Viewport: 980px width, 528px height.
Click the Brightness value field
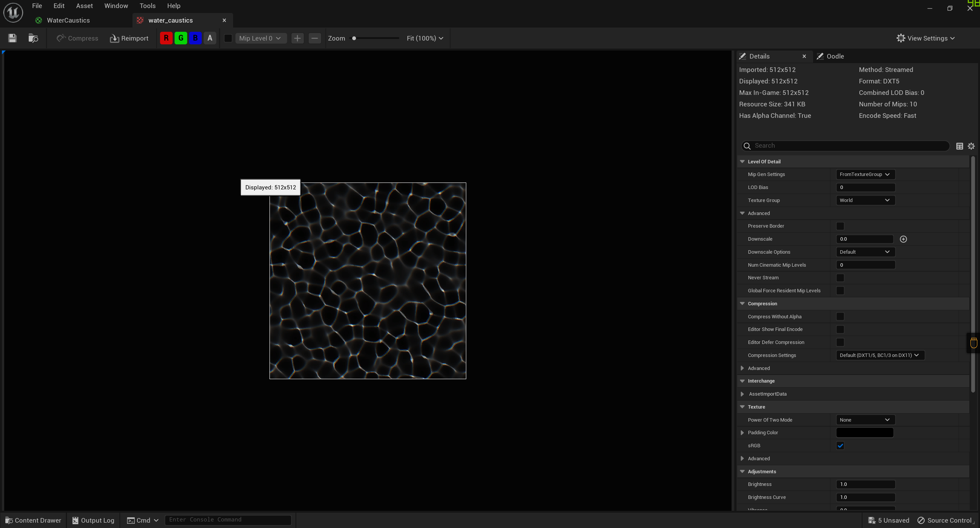point(865,484)
